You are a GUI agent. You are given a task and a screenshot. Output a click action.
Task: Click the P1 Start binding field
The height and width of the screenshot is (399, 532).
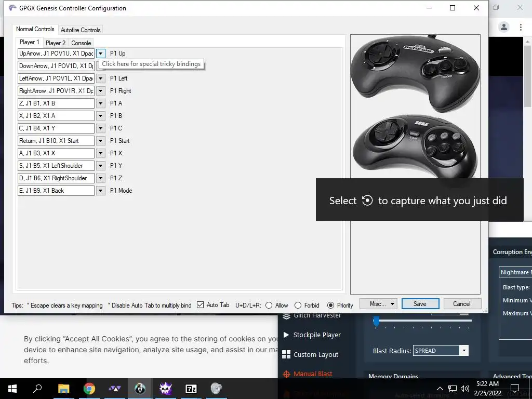coord(56,141)
